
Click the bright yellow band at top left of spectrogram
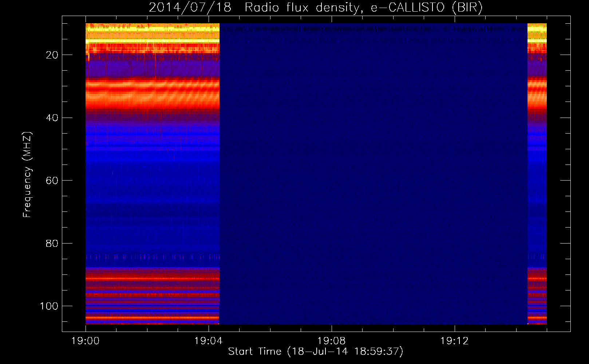(x=153, y=33)
